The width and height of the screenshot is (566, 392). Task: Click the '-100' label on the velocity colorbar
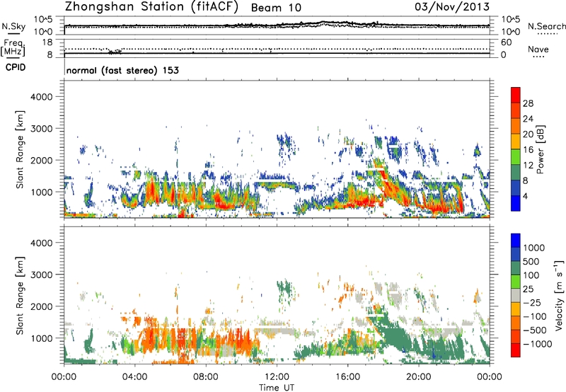click(535, 316)
